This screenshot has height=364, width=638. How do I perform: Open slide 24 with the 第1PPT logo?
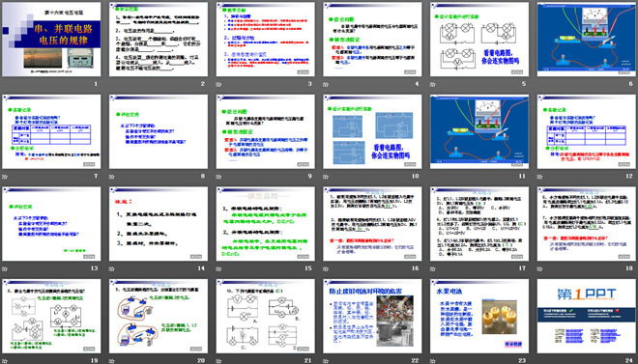(587, 316)
